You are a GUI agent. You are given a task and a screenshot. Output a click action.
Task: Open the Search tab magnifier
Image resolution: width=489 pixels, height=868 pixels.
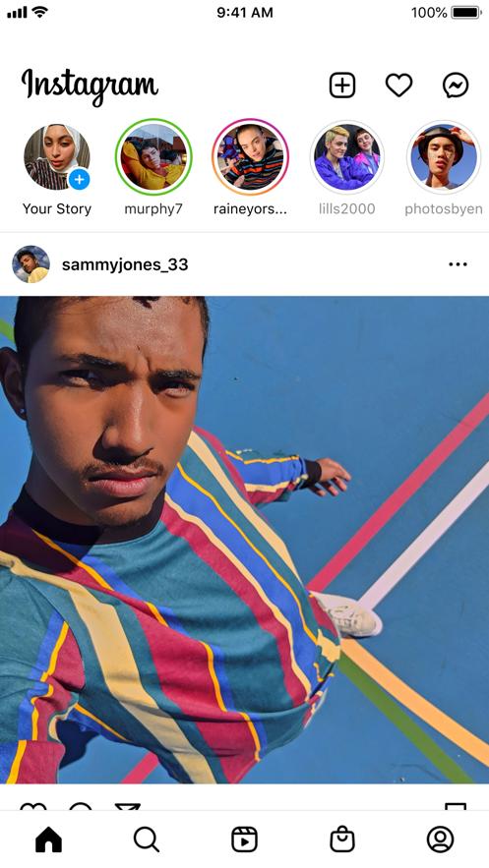coord(147,839)
